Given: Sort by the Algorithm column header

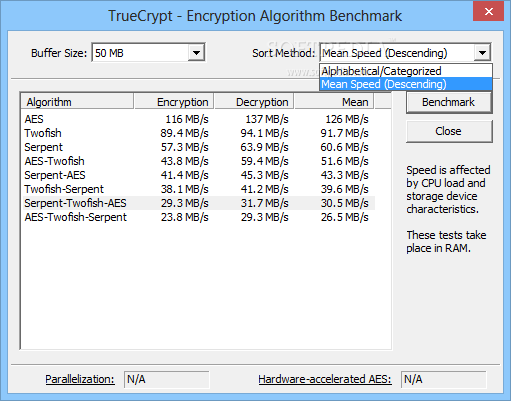Looking at the screenshot, I should [77, 102].
